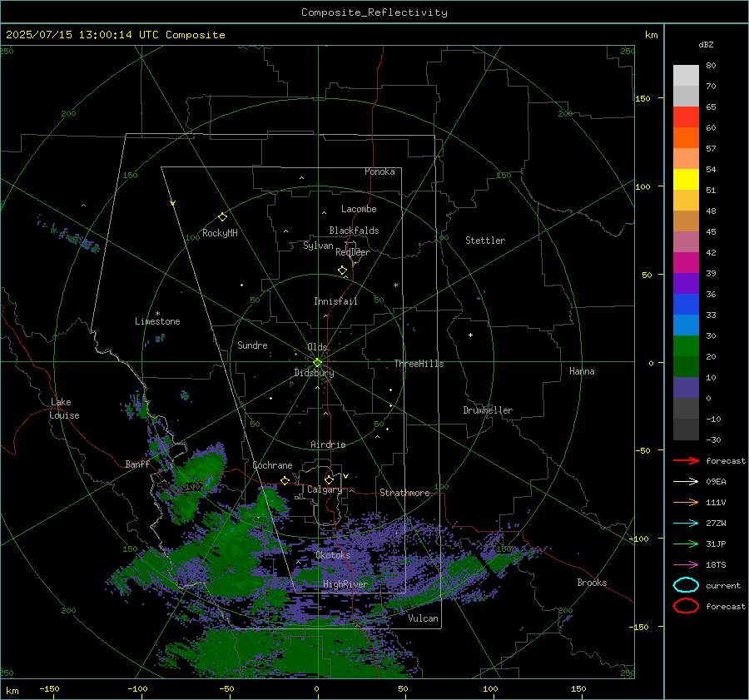The width and height of the screenshot is (749, 700).
Task: Click the echo band northwest of RockyMH
Action: 69,233
